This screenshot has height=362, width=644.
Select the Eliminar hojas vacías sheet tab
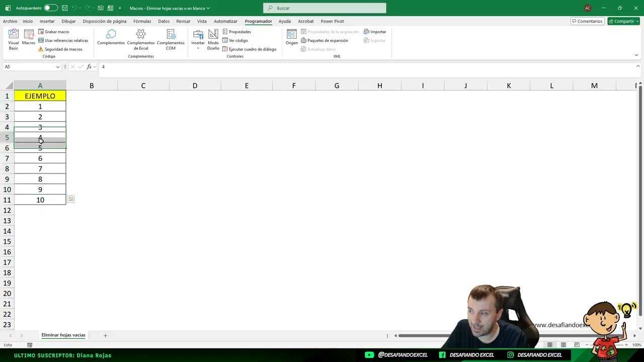[63, 335]
